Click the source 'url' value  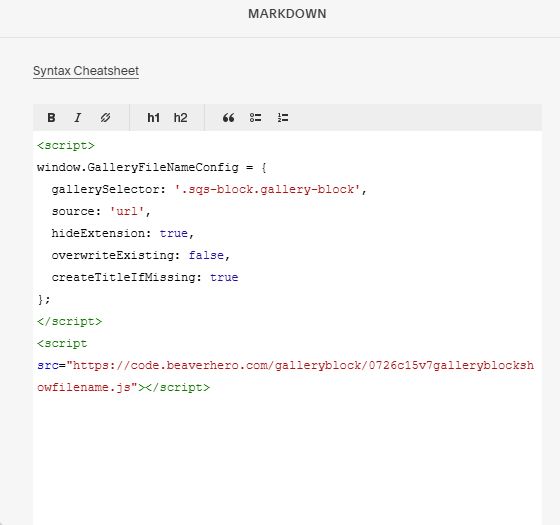127,211
